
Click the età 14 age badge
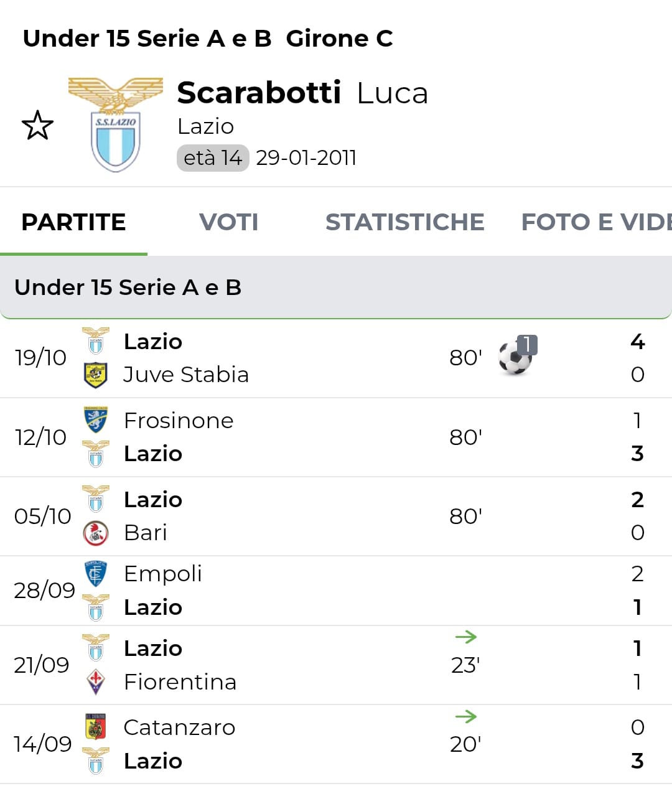[213, 158]
